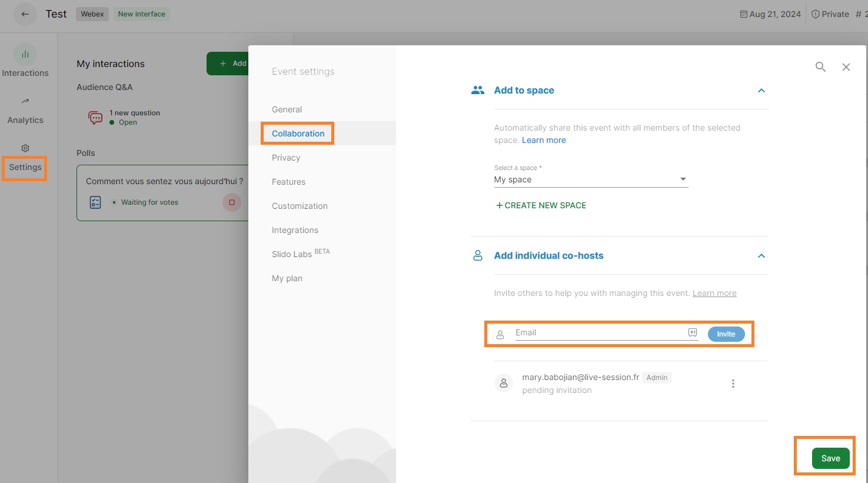The height and width of the screenshot is (483, 868).
Task: Click mary.babojian@live-session.fr email text
Action: 580,377
